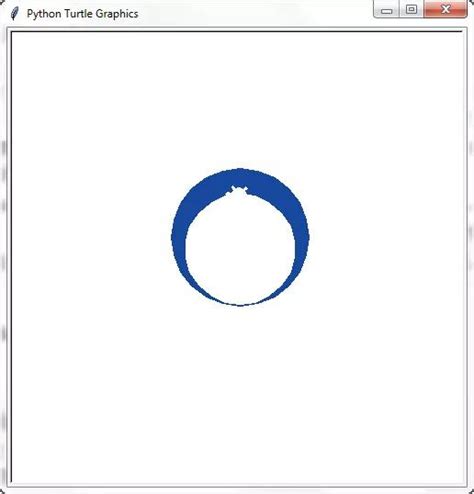Click the empty canvas below the blue ring
The height and width of the screenshot is (494, 474).
click(240, 393)
